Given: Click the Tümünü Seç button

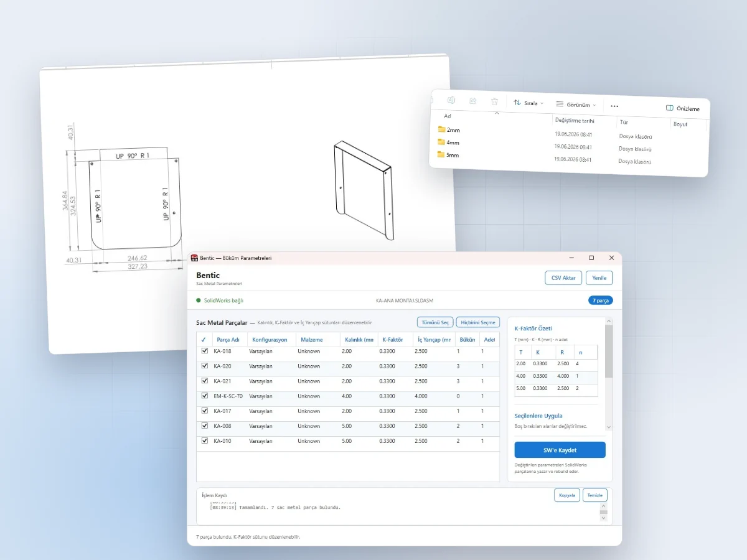Looking at the screenshot, I should [435, 322].
